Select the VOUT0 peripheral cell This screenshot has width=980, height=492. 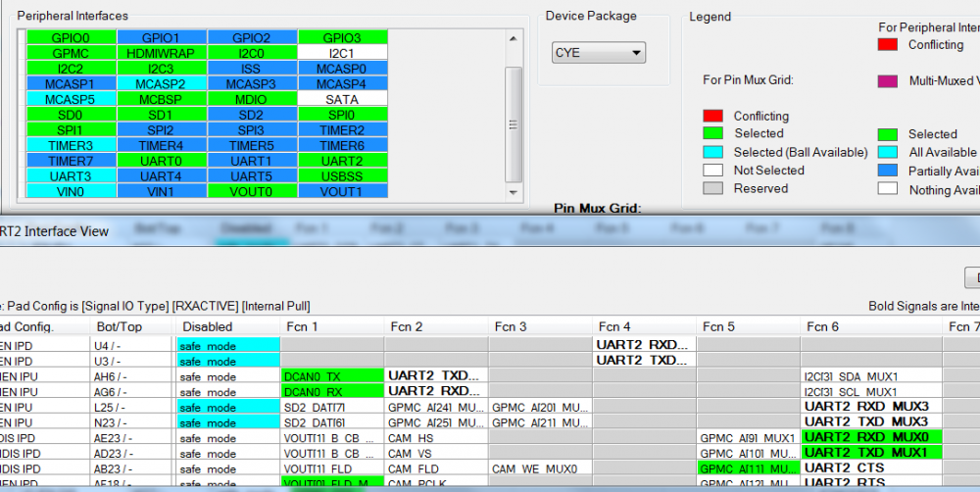tap(252, 192)
